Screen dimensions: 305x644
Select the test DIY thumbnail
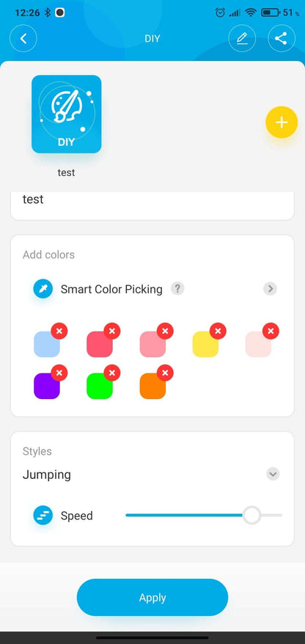[x=67, y=114]
